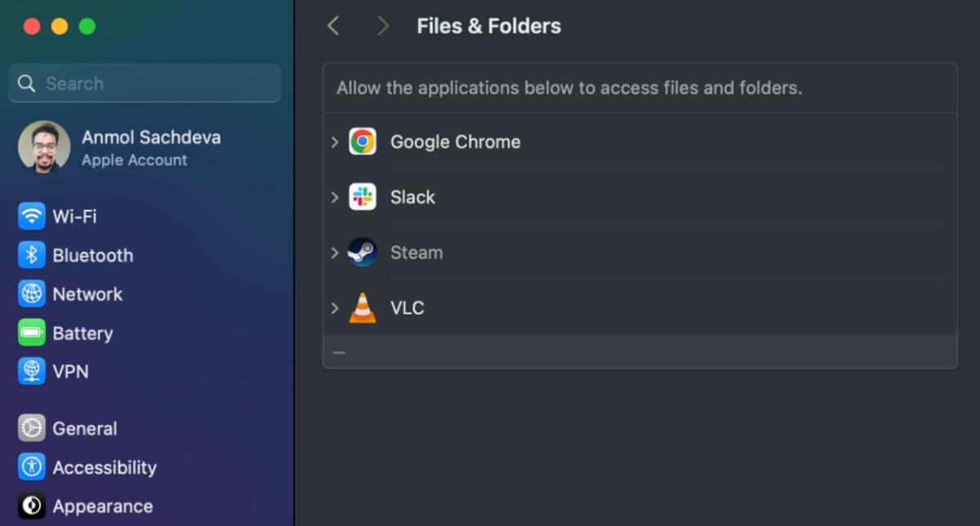Image resolution: width=980 pixels, height=526 pixels.
Task: Click the forward navigation arrow
Action: (x=382, y=26)
